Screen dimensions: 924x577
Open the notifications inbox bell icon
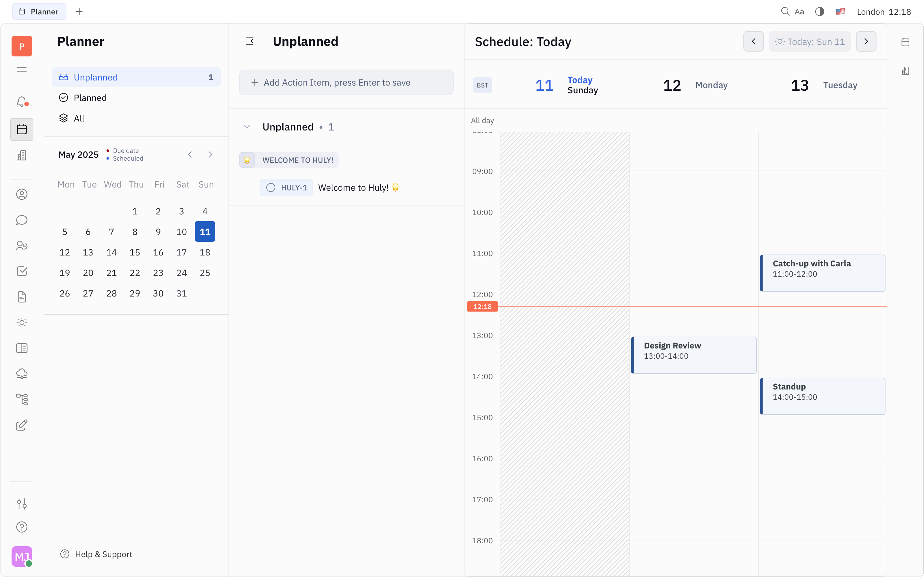pyautogui.click(x=22, y=101)
